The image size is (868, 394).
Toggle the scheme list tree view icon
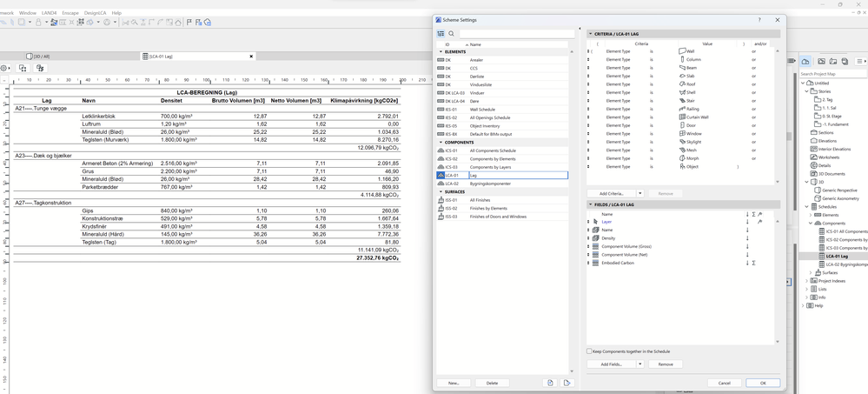(x=441, y=34)
